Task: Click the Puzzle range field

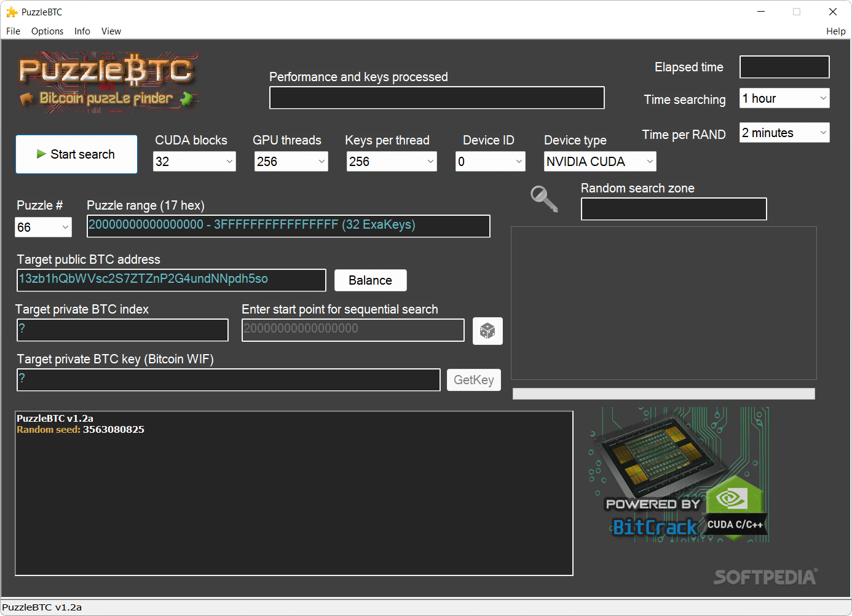Action: point(288,226)
